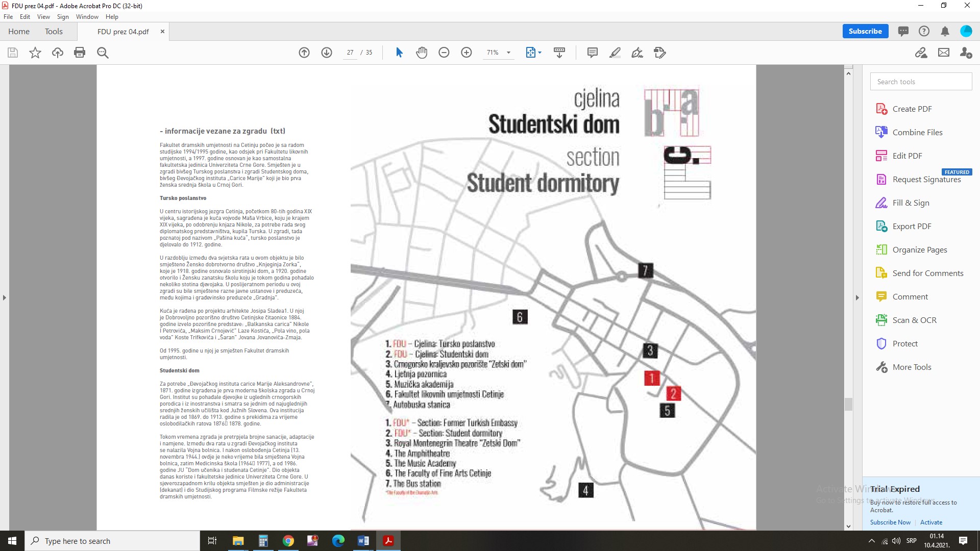Bookmark this file with the star icon

(x=35, y=53)
